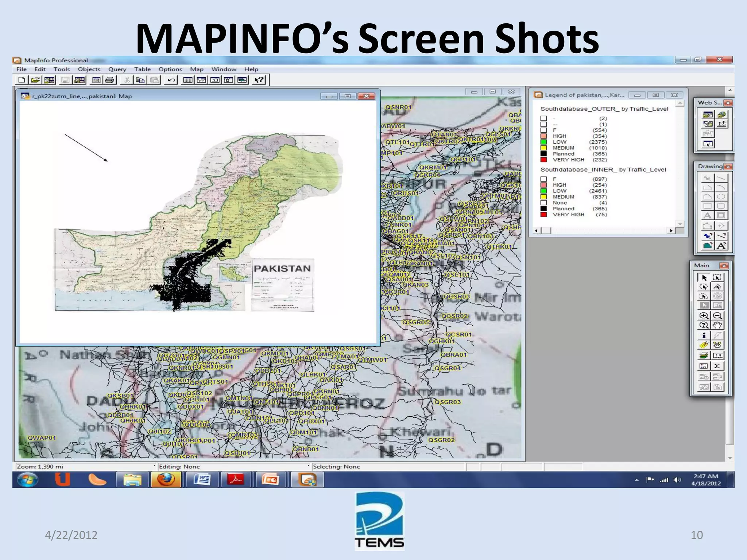The height and width of the screenshot is (560, 747).
Task: Open Layer Control stacked-layers icon
Action: coord(704,355)
